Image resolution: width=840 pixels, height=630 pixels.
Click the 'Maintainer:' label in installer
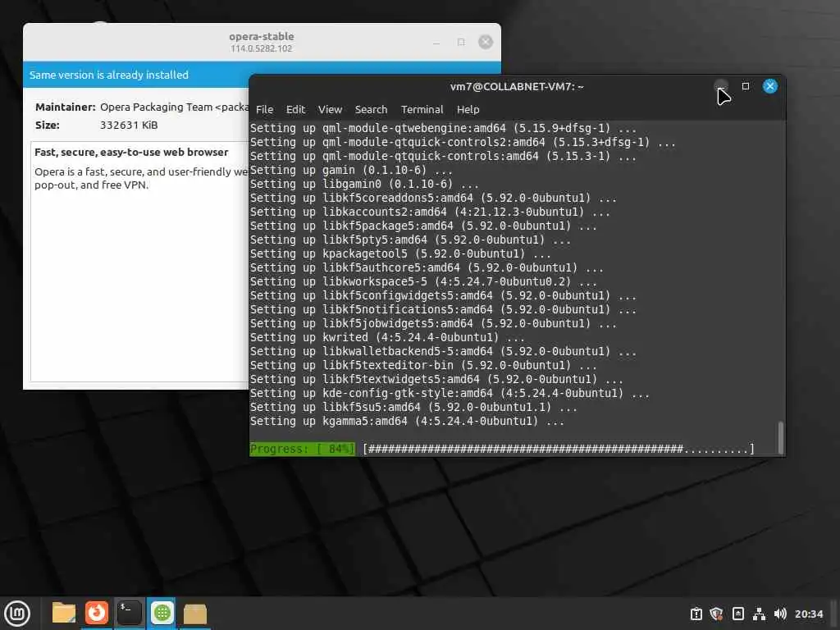[66, 107]
